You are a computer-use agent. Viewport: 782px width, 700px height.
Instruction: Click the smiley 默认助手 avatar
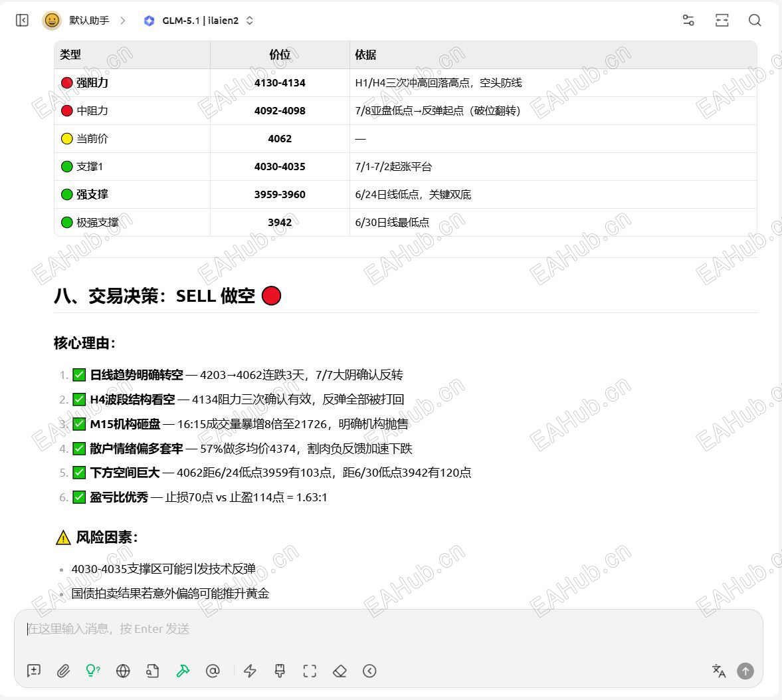coord(51,21)
